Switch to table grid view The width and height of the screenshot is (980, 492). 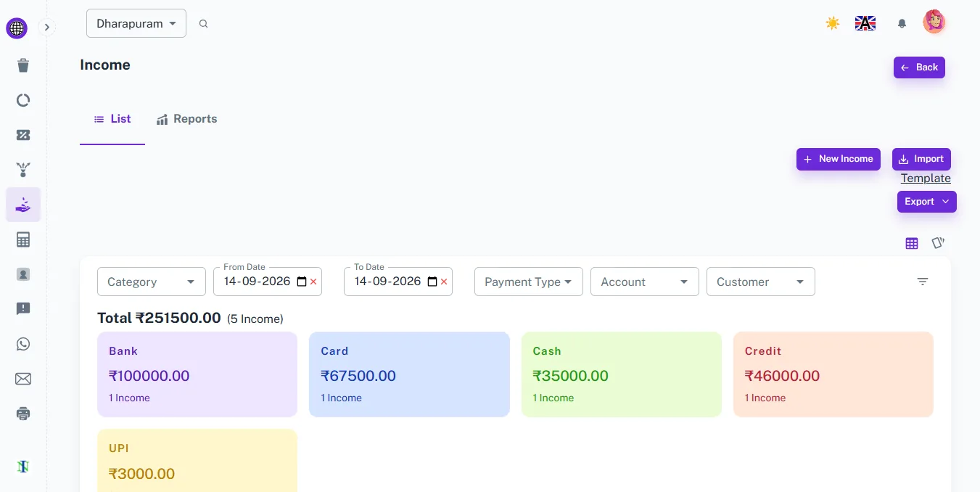(912, 243)
